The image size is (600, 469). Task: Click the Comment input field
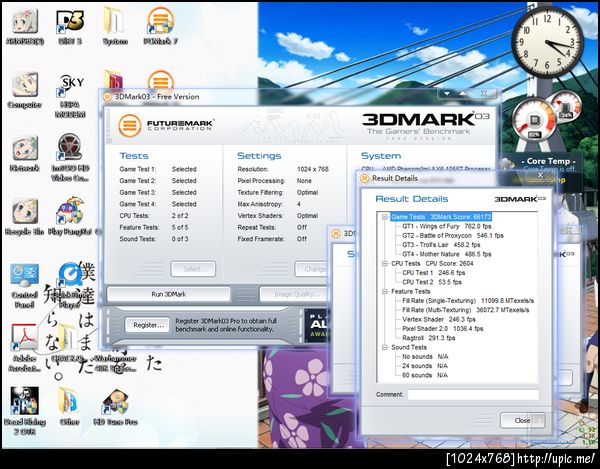(x=473, y=395)
